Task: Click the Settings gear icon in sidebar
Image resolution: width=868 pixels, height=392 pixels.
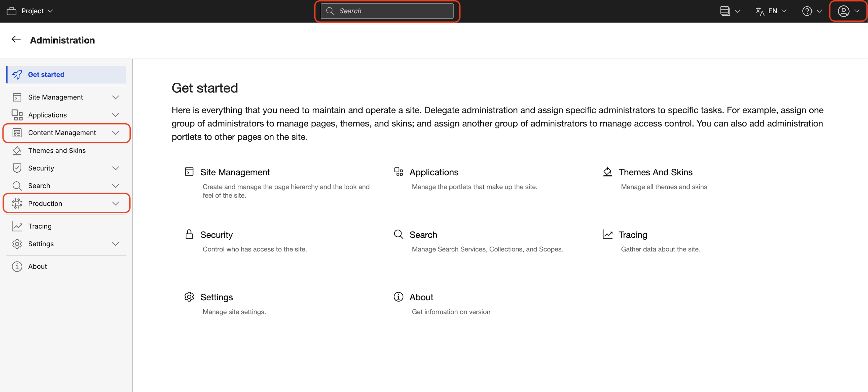Action: tap(17, 244)
